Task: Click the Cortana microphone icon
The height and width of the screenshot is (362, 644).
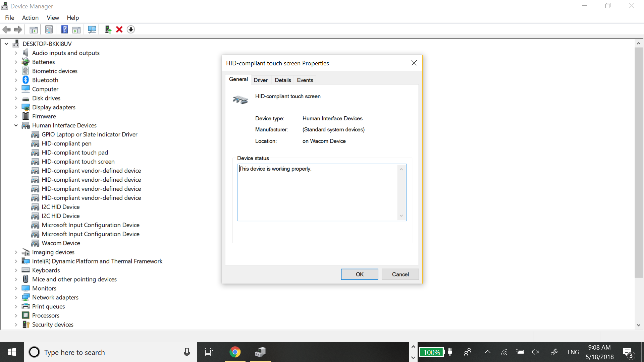Action: (x=187, y=352)
